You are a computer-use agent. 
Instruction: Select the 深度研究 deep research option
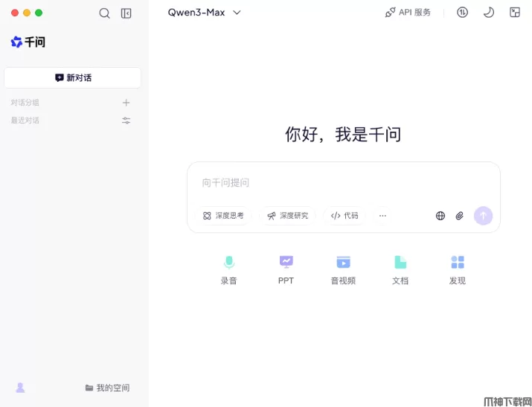(288, 216)
